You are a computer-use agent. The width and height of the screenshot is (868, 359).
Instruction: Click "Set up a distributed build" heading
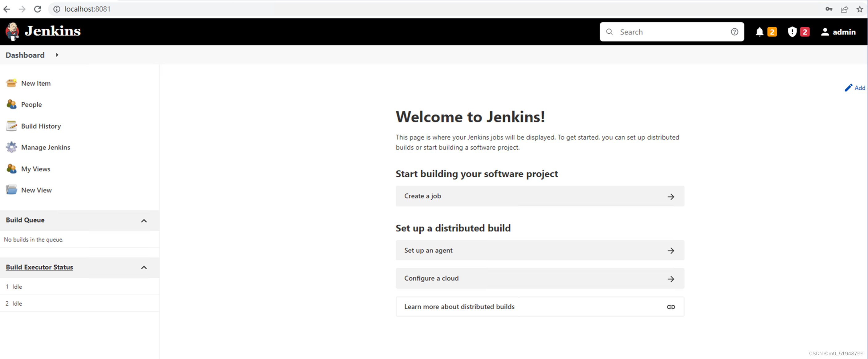tap(453, 228)
